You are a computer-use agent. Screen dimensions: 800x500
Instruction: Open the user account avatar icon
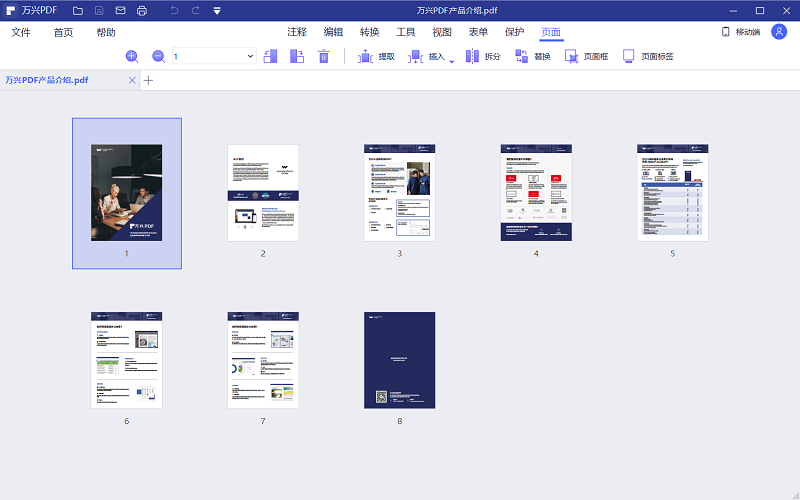[x=779, y=32]
